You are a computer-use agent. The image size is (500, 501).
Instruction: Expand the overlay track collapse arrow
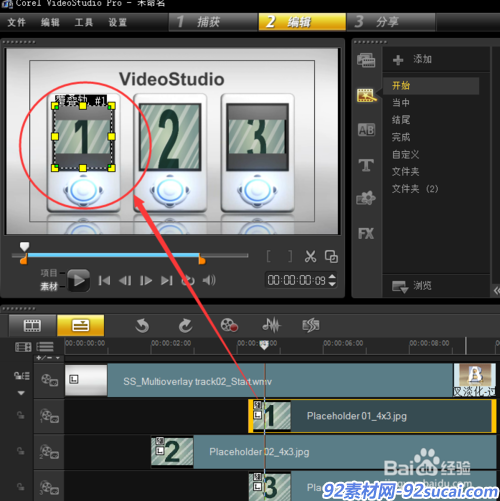21,393
